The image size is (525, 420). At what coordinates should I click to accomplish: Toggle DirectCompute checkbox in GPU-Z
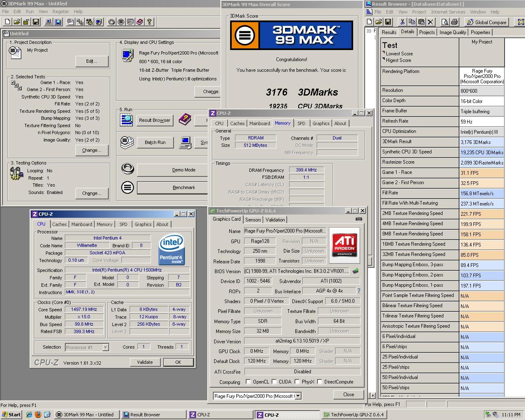[x=320, y=381]
